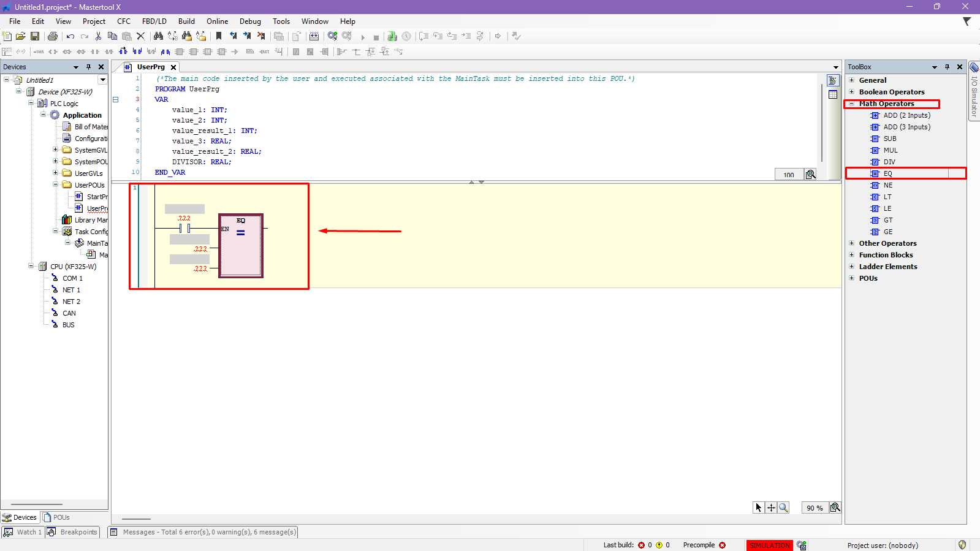The width and height of the screenshot is (980, 551).
Task: Select the arrow selection tool
Action: coord(759,507)
